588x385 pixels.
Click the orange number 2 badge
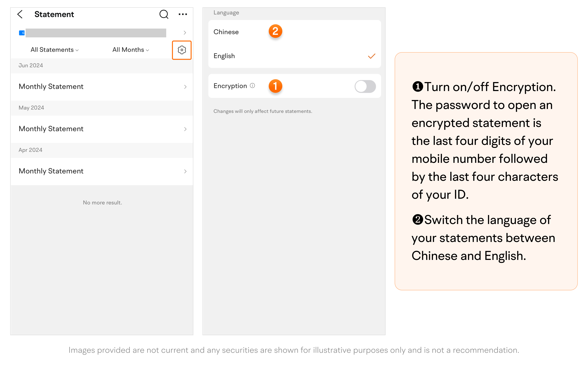(x=275, y=31)
